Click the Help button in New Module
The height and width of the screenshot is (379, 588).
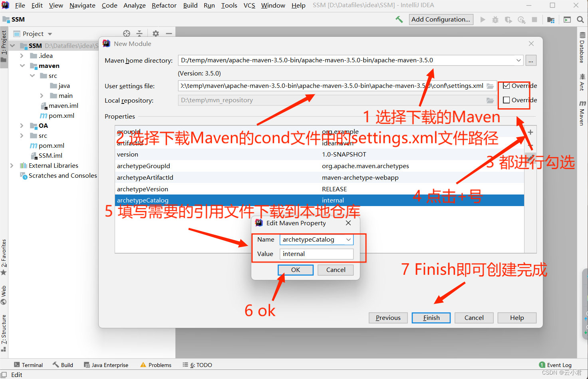[517, 318]
